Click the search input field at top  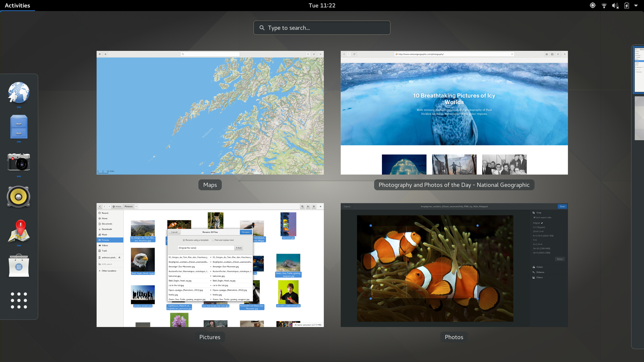coord(322,28)
